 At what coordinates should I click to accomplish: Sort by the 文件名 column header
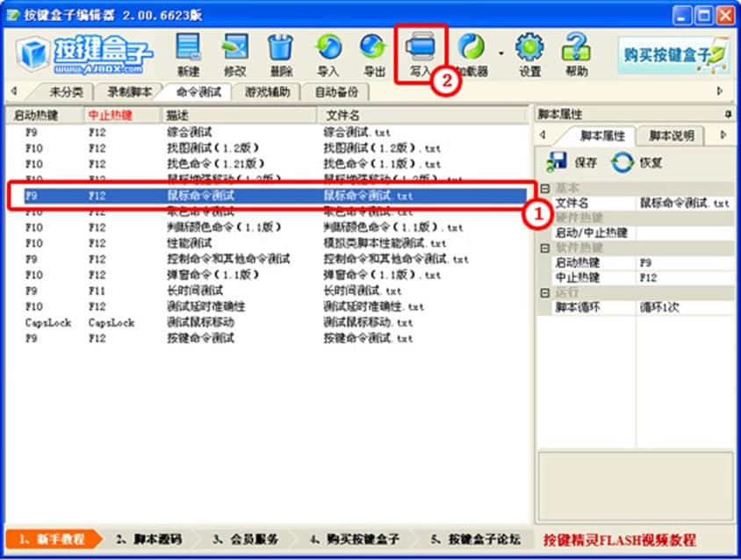click(421, 115)
